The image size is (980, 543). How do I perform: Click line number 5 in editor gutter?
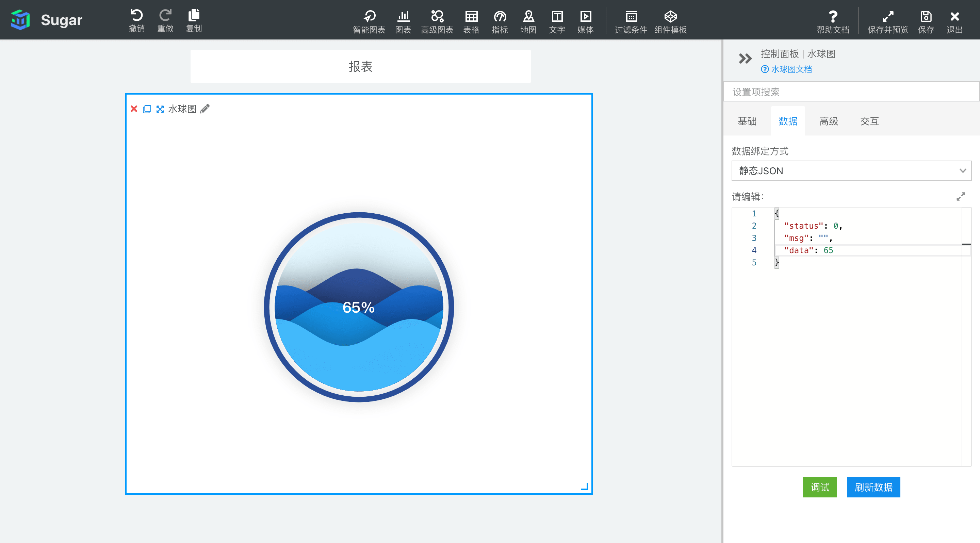click(x=754, y=262)
